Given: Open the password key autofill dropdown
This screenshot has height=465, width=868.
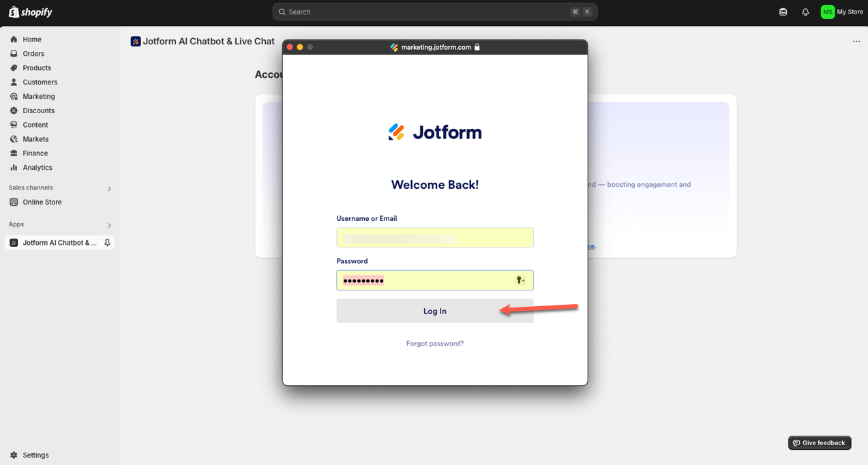Looking at the screenshot, I should coord(520,280).
